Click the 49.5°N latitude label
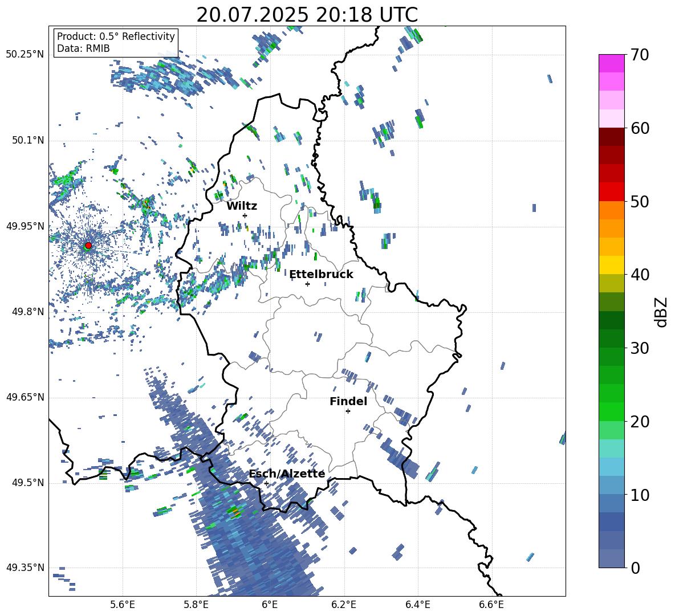 pyautogui.click(x=27, y=483)
